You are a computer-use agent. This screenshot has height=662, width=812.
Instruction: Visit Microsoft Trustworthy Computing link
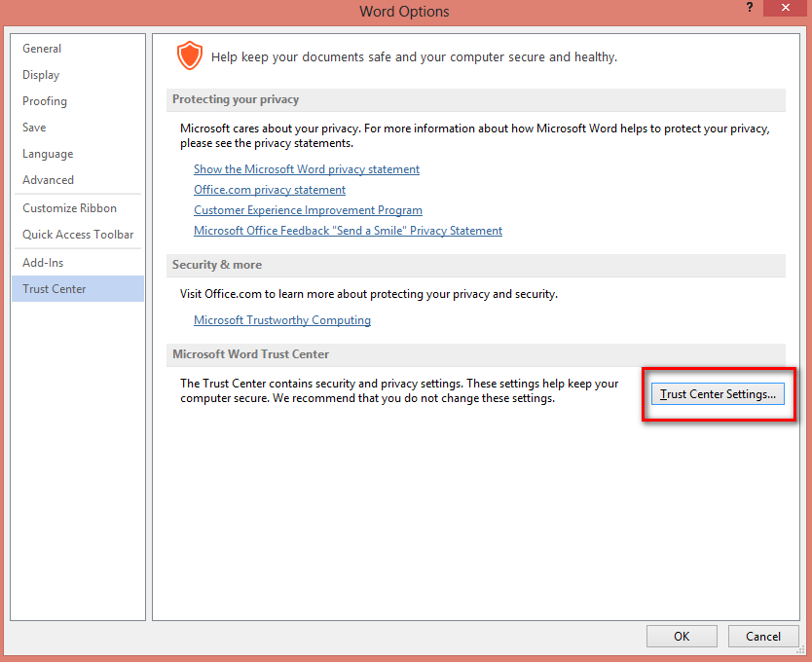tap(282, 320)
